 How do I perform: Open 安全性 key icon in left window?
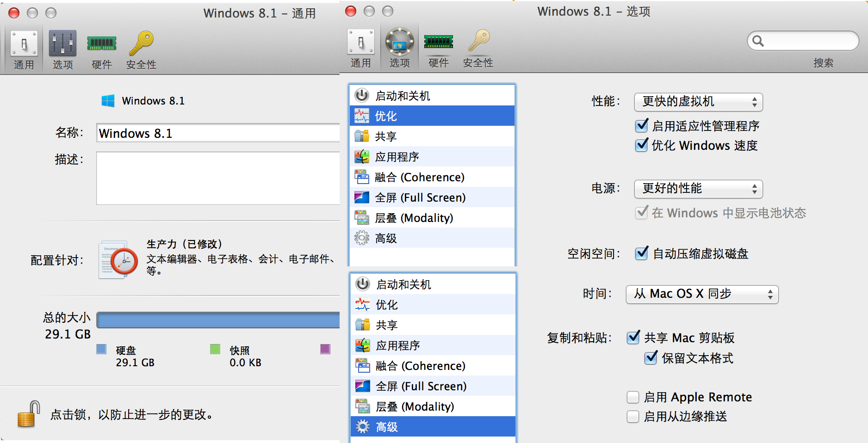tap(141, 43)
